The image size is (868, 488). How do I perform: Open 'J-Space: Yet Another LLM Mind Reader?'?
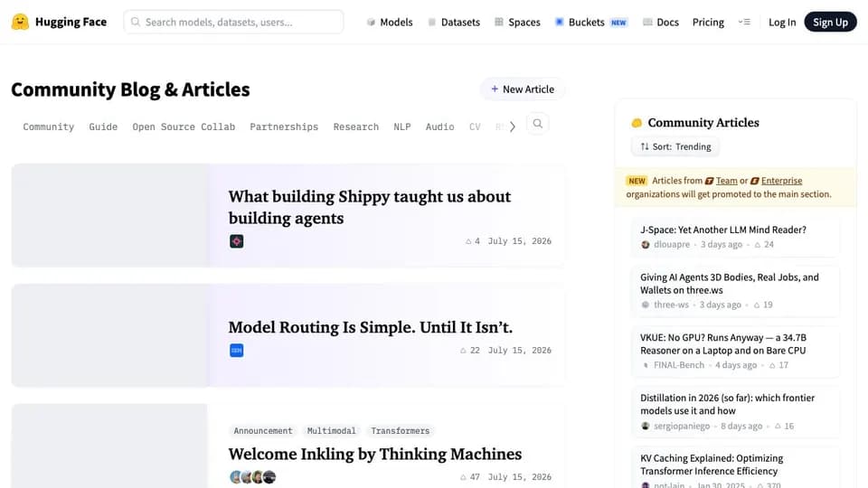coord(723,230)
